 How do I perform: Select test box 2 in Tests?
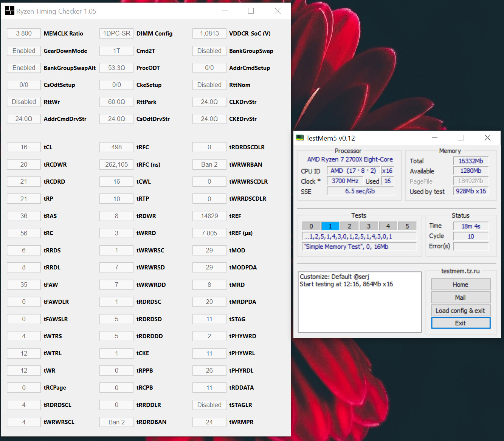point(349,226)
